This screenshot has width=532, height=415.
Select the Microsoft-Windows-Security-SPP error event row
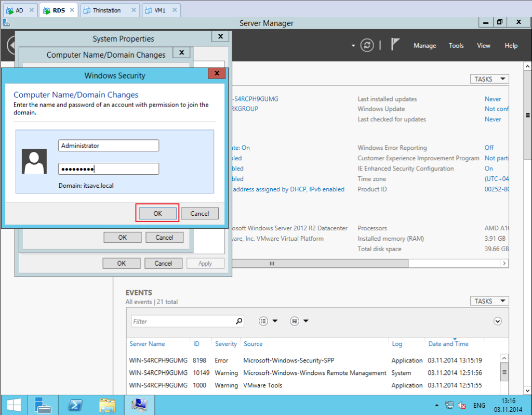point(313,360)
